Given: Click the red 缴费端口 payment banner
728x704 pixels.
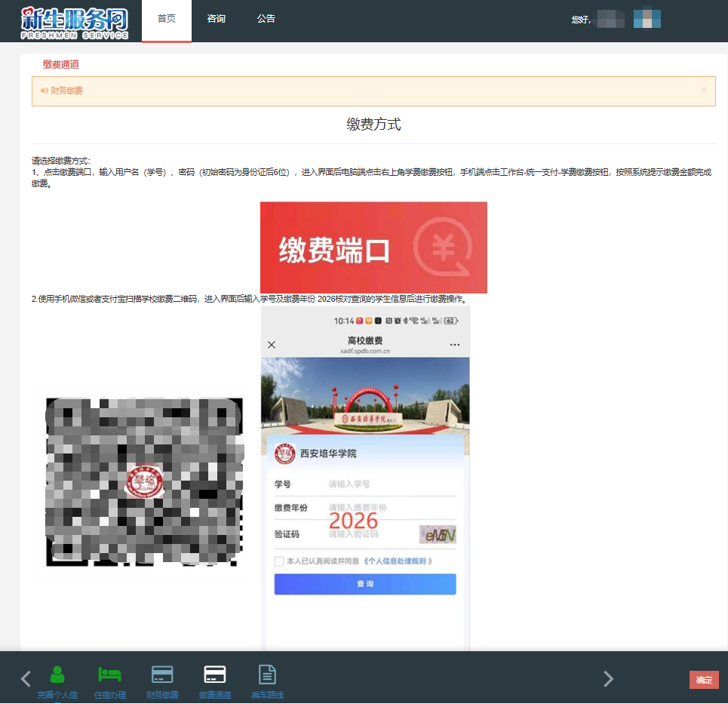Looking at the screenshot, I should click(373, 247).
